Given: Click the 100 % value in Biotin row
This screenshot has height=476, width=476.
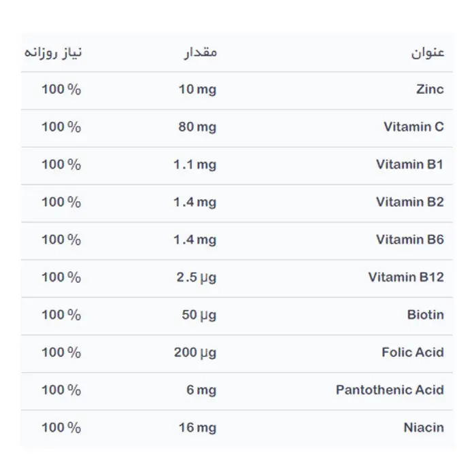Looking at the screenshot, I should click(x=61, y=315).
